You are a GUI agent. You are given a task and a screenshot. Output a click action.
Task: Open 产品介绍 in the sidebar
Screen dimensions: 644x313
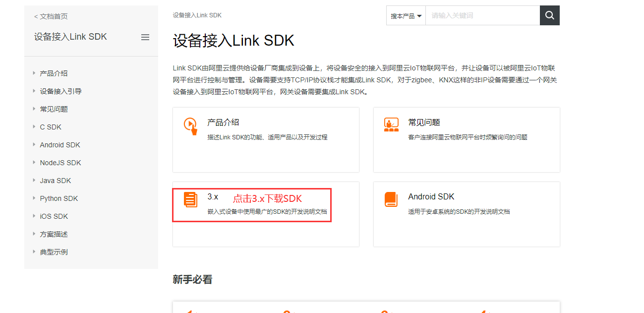[x=54, y=73]
